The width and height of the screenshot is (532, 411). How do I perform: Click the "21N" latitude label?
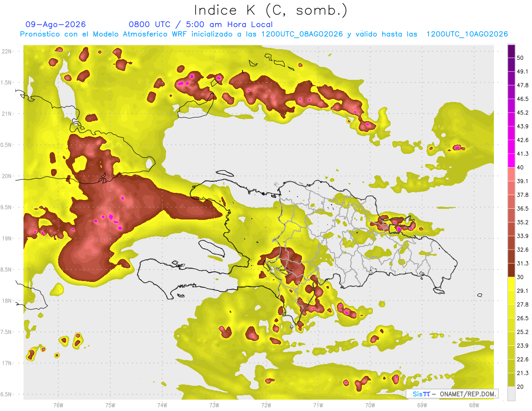(7, 114)
